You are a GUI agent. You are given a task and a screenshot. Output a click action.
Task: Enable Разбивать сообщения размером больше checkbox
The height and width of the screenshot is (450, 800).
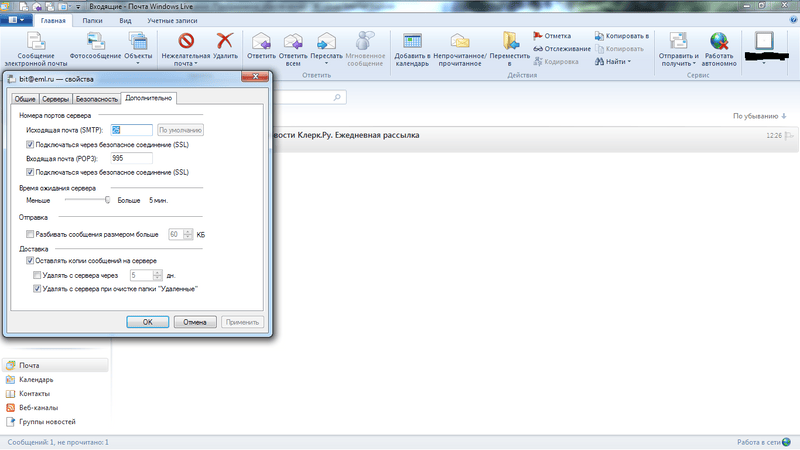pyautogui.click(x=30, y=234)
